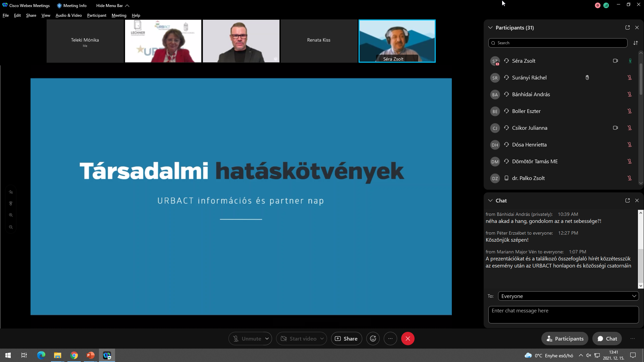
Task: Collapse the Participants panel chevron
Action: coord(490,27)
